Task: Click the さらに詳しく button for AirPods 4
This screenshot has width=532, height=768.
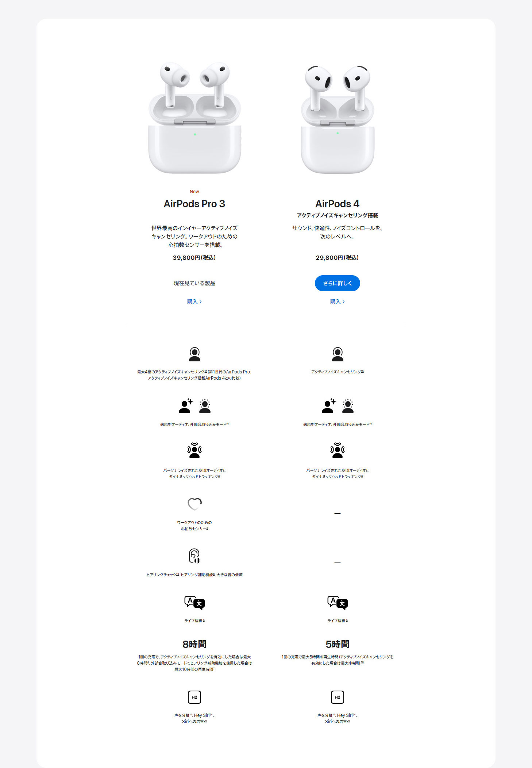Action: click(x=338, y=283)
